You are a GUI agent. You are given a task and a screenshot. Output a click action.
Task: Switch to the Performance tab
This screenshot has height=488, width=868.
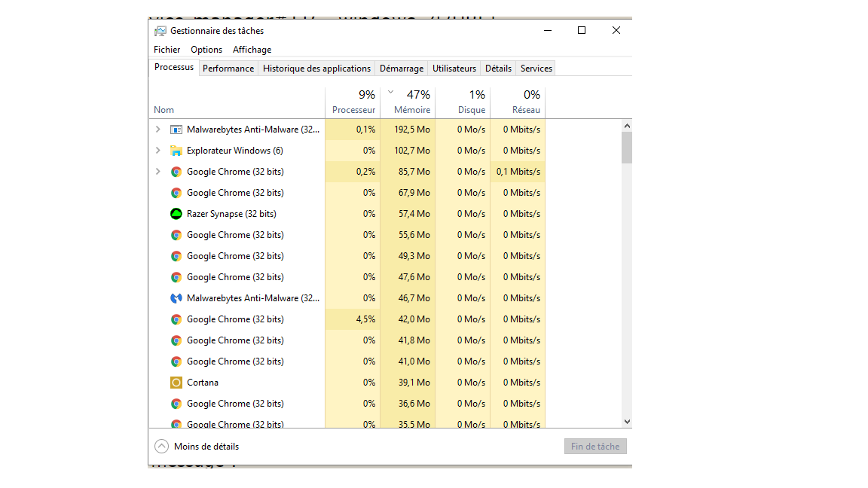click(228, 69)
